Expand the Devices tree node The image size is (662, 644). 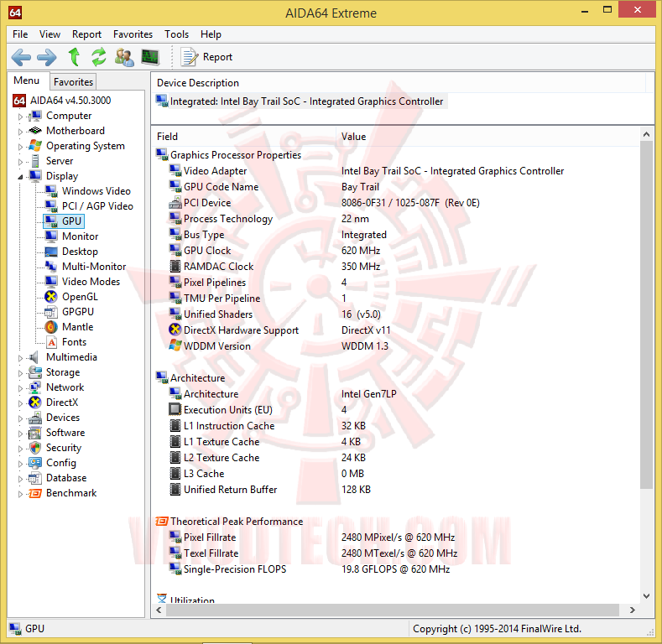click(20, 418)
